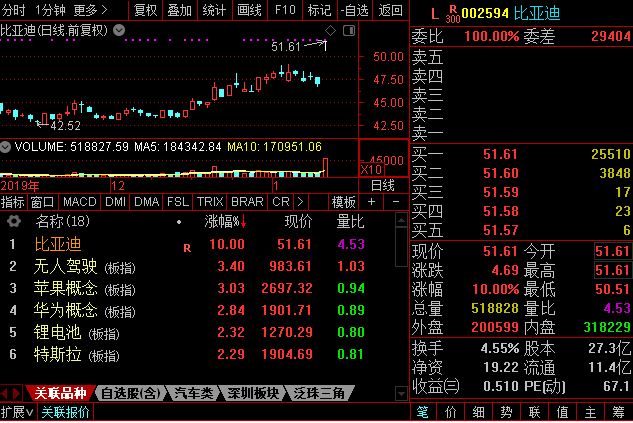Open the F10 company info button
The image size is (633, 423).
[285, 10]
